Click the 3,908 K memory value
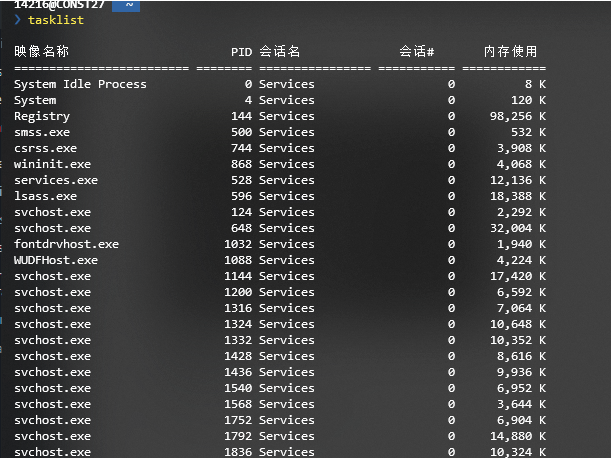The width and height of the screenshot is (611, 458). pos(521,148)
